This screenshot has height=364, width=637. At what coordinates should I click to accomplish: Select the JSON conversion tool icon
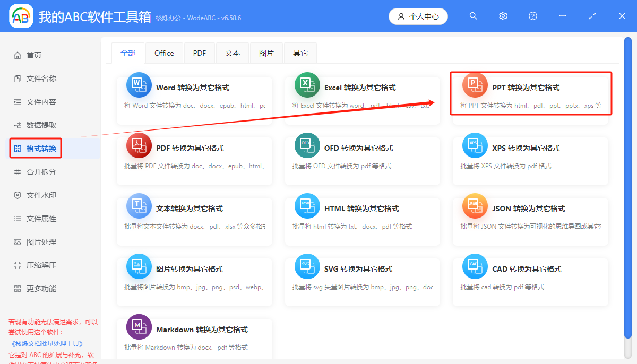pos(475,205)
